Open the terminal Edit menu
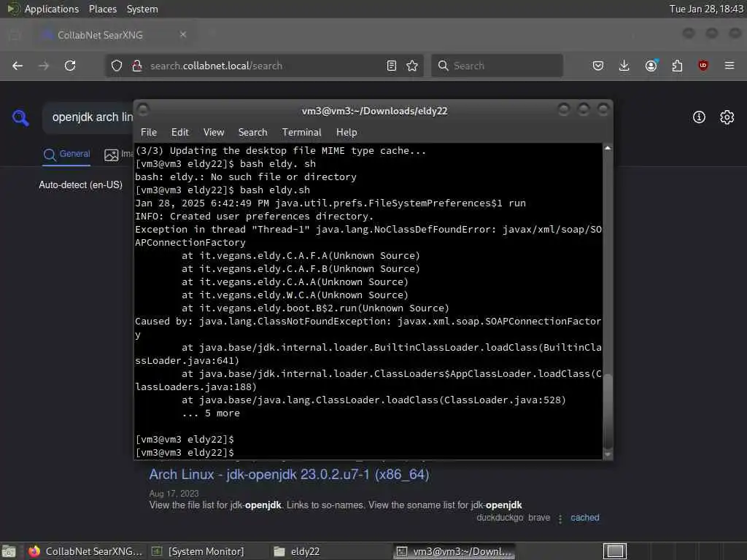 point(179,133)
